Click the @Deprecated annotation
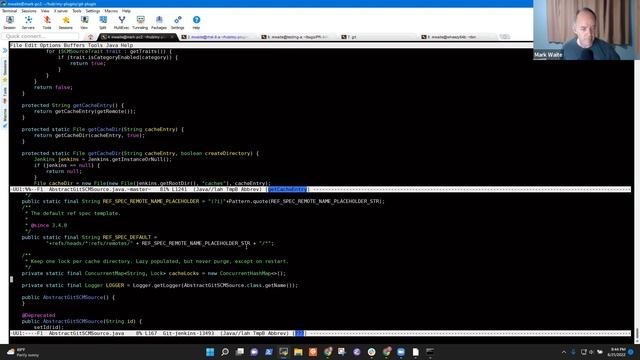The width and height of the screenshot is (640, 360). pyautogui.click(x=38, y=315)
